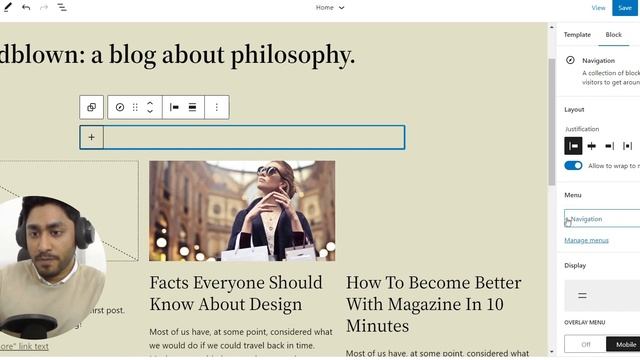Select space between items justification
The image size is (640, 360).
627,146
